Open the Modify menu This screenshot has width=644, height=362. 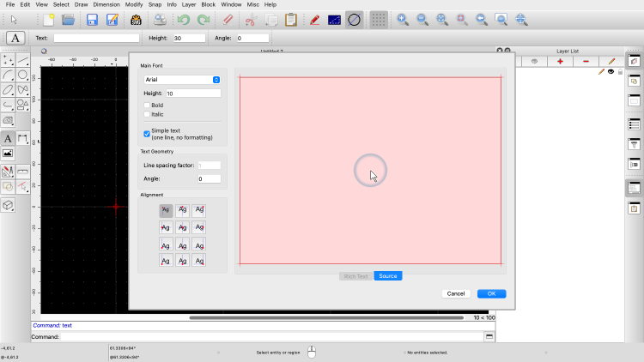pos(134,4)
